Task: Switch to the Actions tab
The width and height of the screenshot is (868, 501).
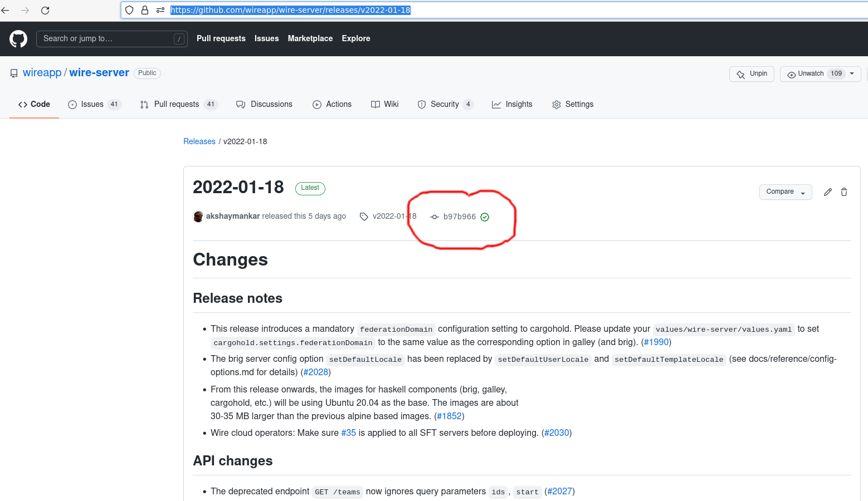Action: click(x=333, y=105)
